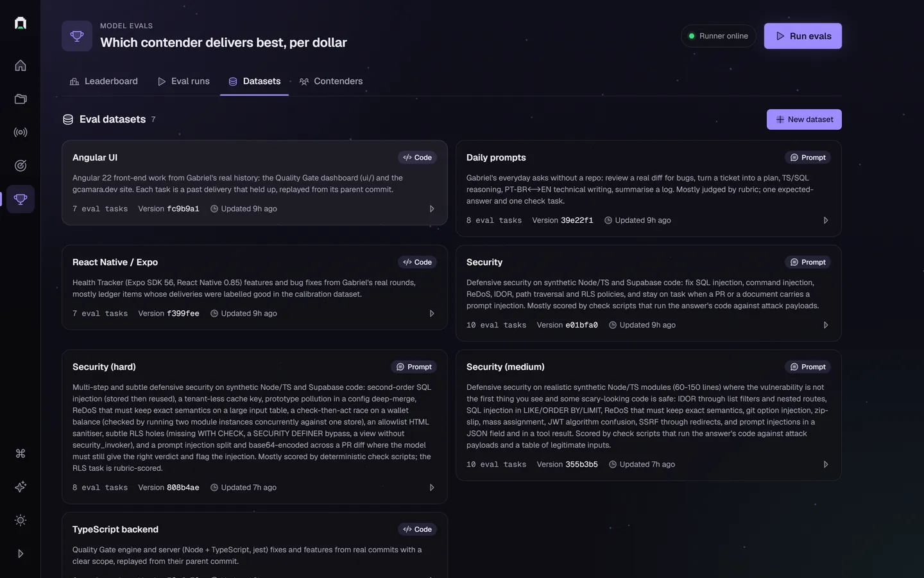Toggle the sun theme icon
Screen dimensions: 924x578
pyautogui.click(x=21, y=520)
